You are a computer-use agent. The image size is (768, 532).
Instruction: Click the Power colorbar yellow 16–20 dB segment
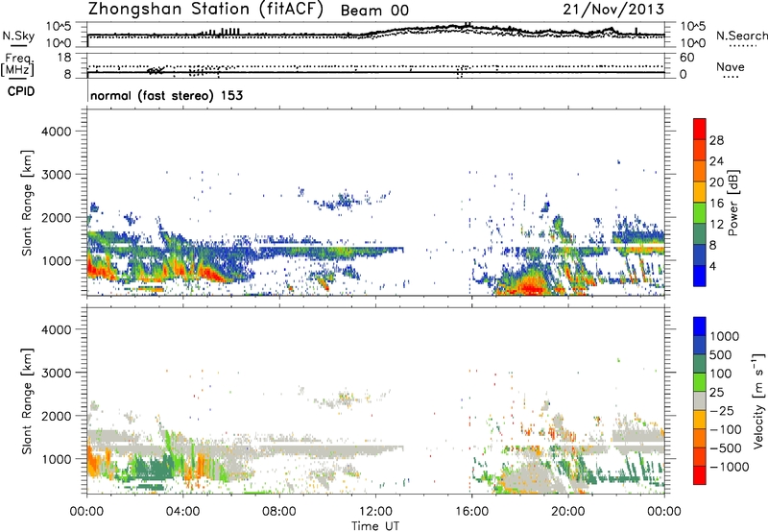[700, 192]
